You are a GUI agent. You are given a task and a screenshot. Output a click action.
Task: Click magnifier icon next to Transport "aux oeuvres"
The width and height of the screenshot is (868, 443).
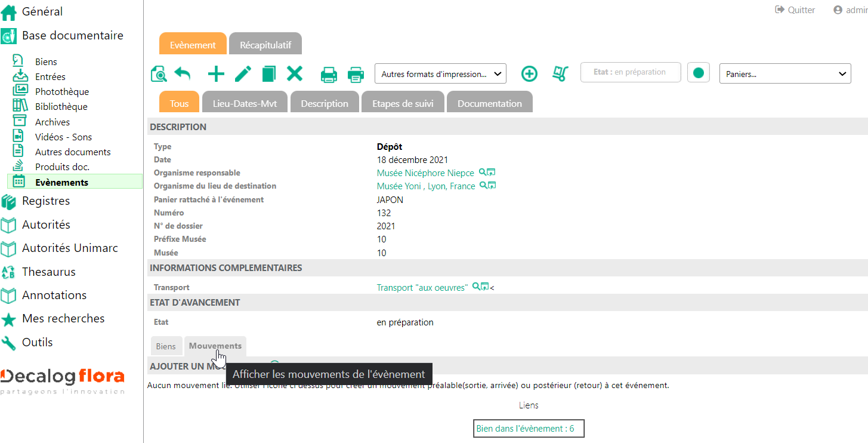[476, 287]
